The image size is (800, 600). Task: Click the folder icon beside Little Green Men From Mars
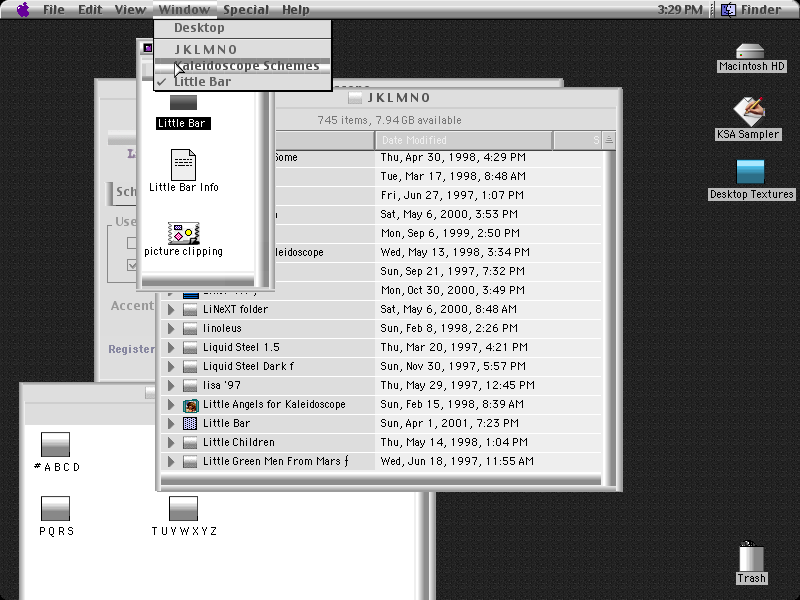click(x=190, y=461)
